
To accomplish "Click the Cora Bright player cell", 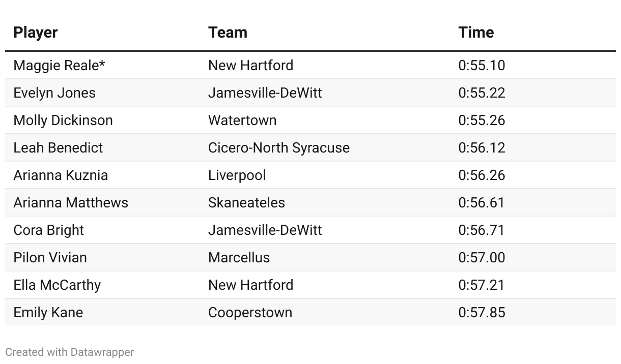I will pos(49,230).
